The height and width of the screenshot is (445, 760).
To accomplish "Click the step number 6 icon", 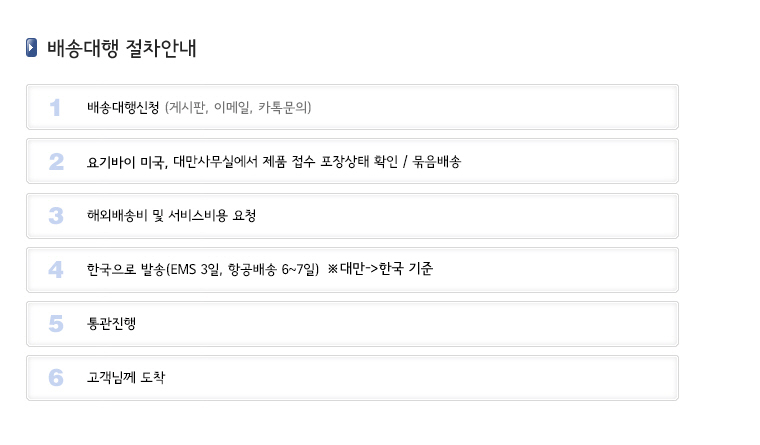I will pyautogui.click(x=56, y=378).
